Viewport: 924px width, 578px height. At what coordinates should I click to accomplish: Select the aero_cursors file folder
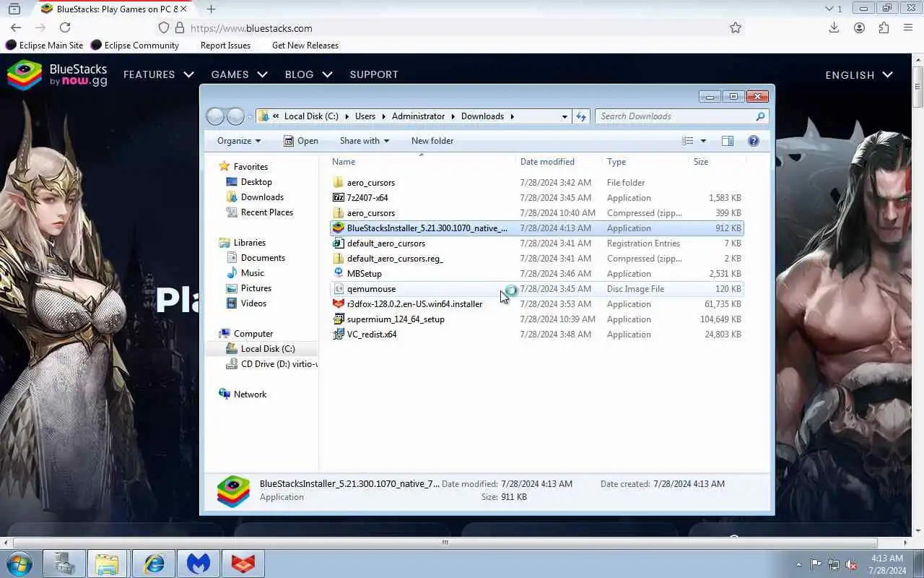click(x=536, y=183)
